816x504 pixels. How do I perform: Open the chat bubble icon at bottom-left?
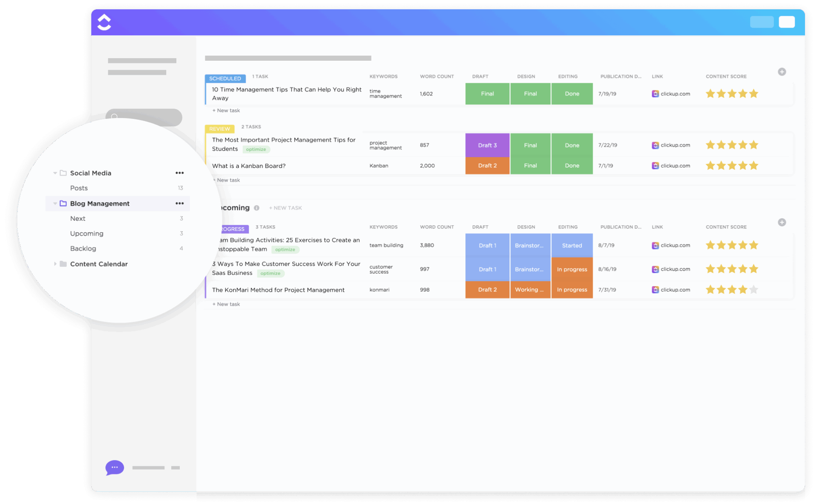coord(114,467)
